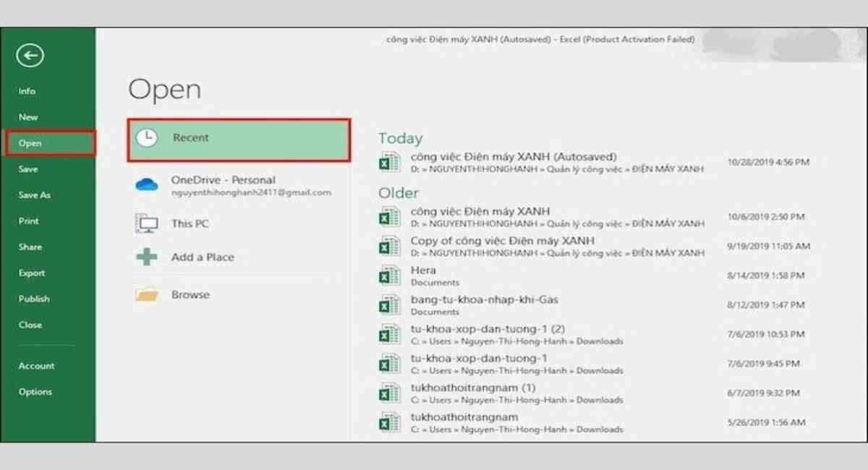The image size is (868, 470).
Task: Click the Browse folder icon
Action: (147, 295)
